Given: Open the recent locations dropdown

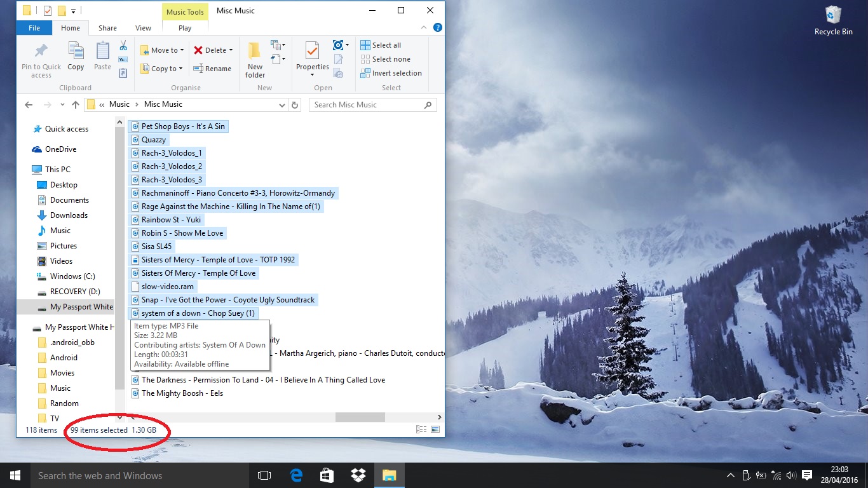Looking at the screenshot, I should 62,105.
